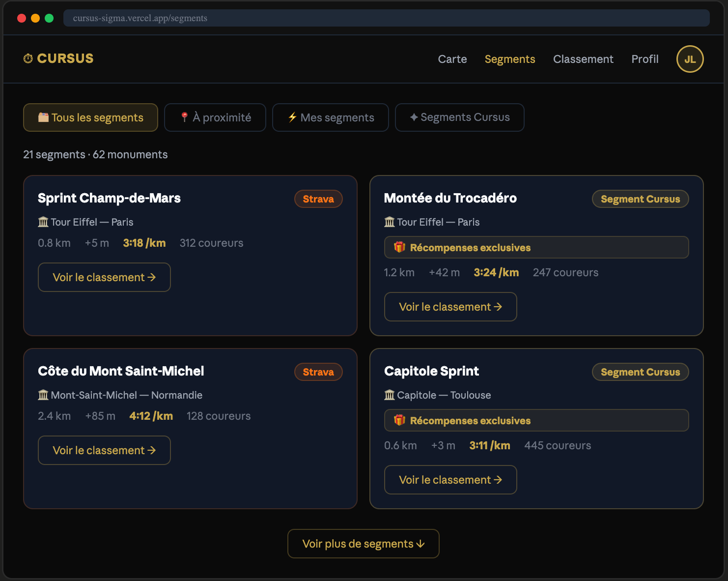The height and width of the screenshot is (581, 728).
Task: Click the monument icon beside Capitole — Toulouse
Action: [x=390, y=395]
